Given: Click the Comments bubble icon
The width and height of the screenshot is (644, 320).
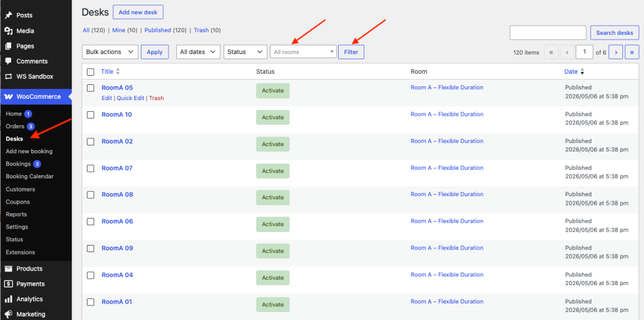Looking at the screenshot, I should [8, 61].
